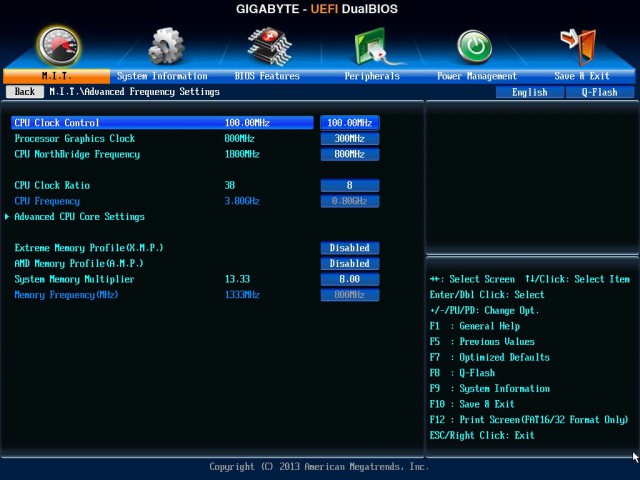Click the F5 Previous Values help line
This screenshot has width=640, height=480.
pos(482,342)
